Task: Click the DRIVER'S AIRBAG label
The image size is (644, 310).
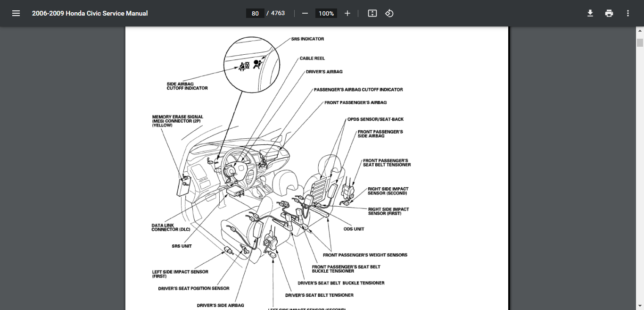Action: (324, 72)
